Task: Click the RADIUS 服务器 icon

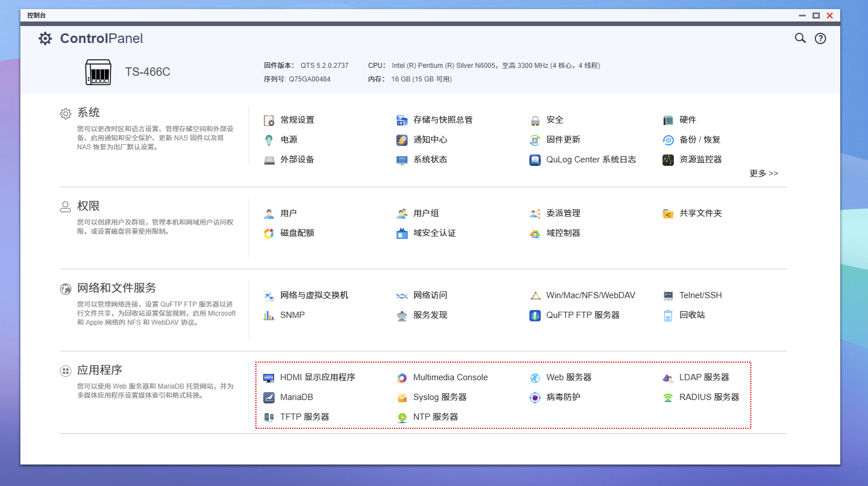Action: (668, 397)
